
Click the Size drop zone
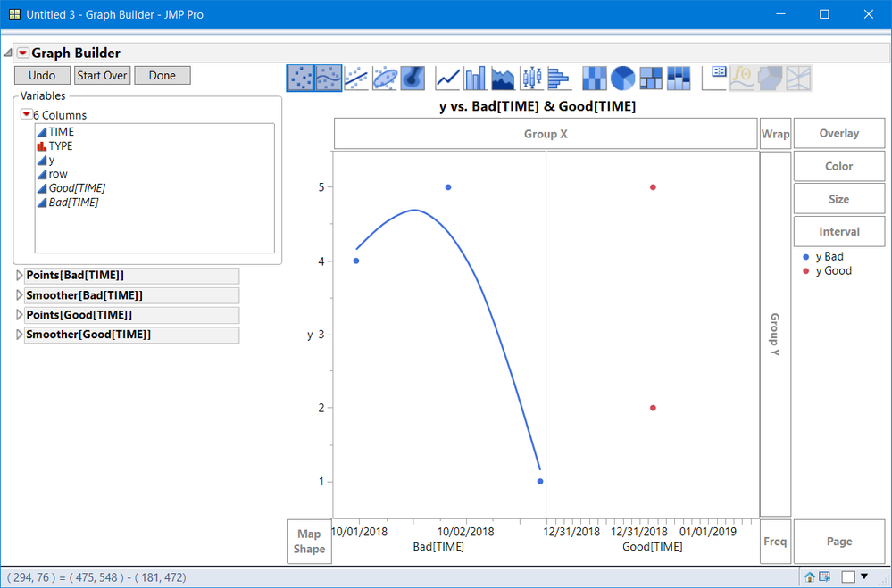pos(839,199)
